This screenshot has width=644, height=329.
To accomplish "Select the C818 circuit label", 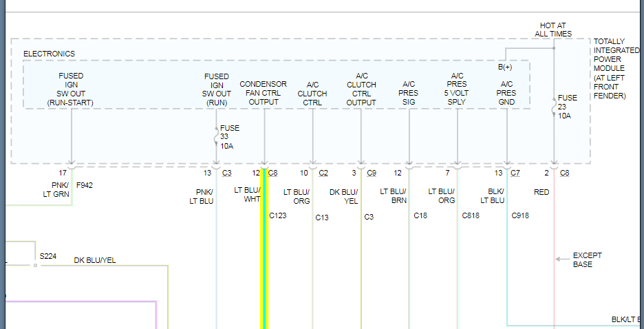I will click(471, 215).
